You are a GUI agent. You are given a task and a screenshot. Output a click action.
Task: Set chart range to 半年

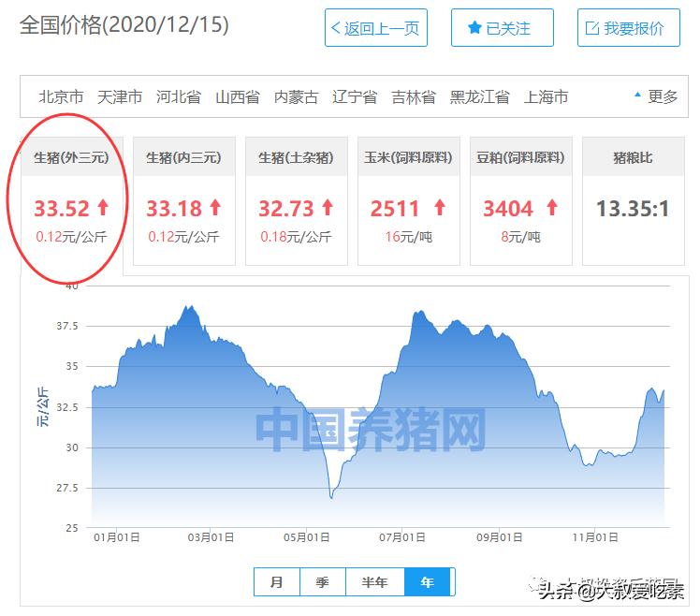(374, 581)
